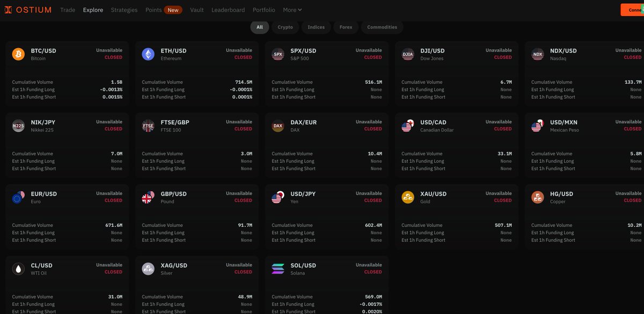
Task: Open the Vault page
Action: point(197,10)
